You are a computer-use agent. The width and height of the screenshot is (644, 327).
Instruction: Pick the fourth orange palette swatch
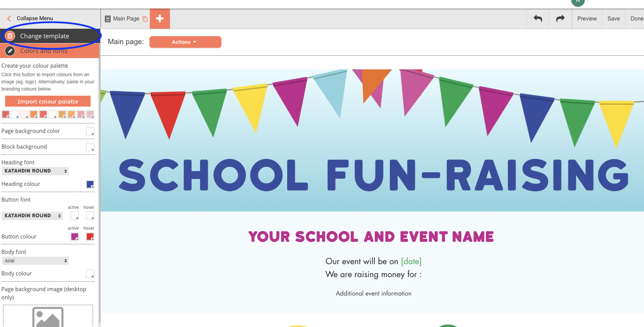(x=34, y=114)
